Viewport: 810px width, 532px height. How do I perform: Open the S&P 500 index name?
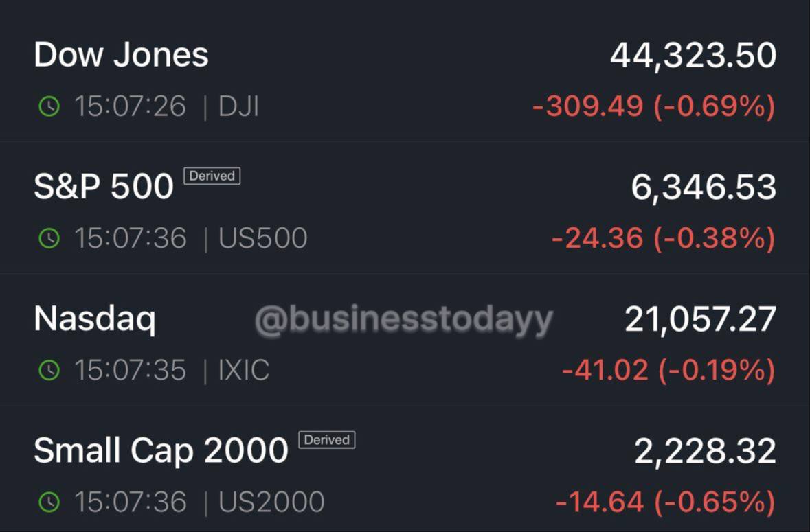pos(104,186)
